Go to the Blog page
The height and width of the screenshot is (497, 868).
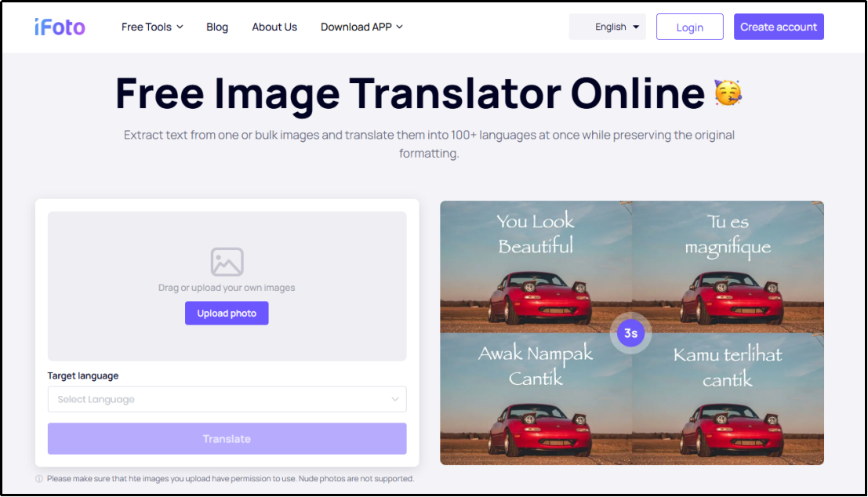click(217, 27)
